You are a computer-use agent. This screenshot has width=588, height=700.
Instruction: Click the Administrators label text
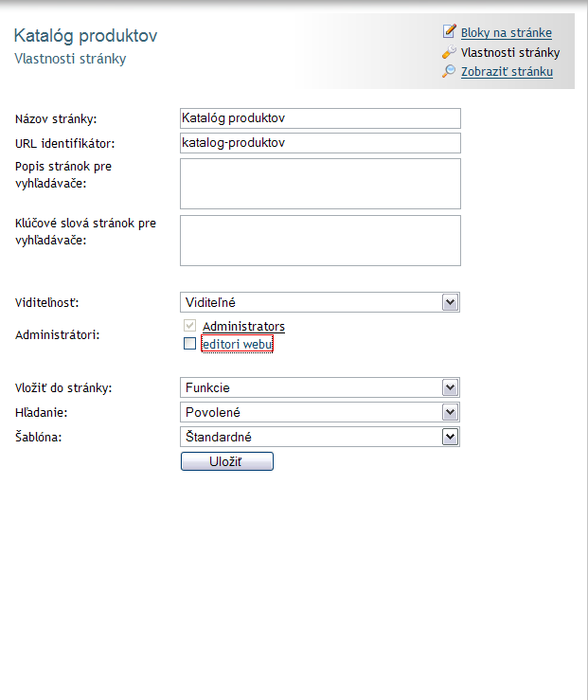point(243,326)
